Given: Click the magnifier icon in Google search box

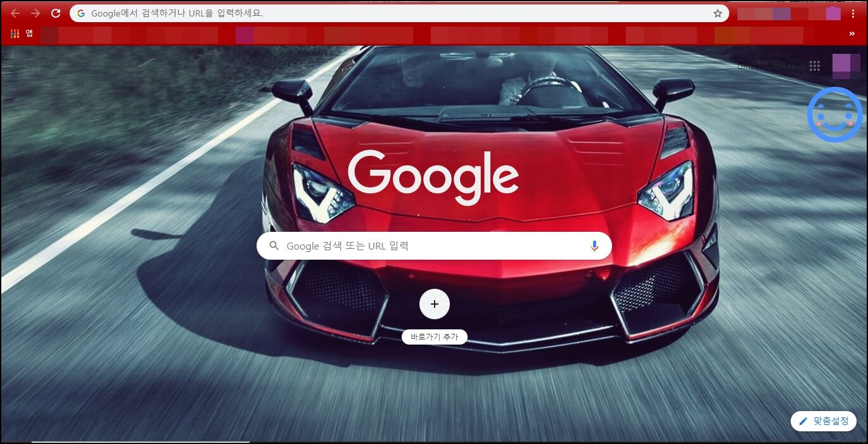Looking at the screenshot, I should [274, 246].
